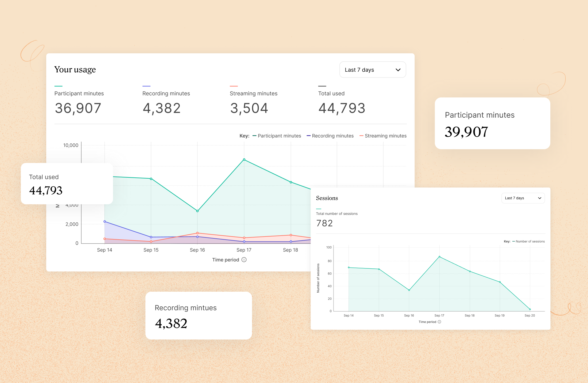Click Sep 20 sessions data point

[530, 309]
